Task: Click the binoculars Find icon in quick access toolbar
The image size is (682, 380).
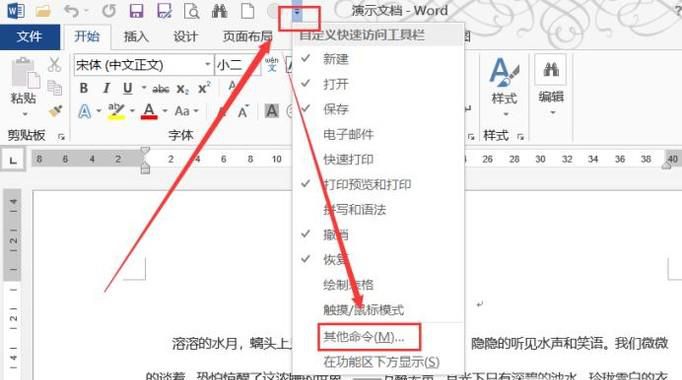Action: point(220,11)
